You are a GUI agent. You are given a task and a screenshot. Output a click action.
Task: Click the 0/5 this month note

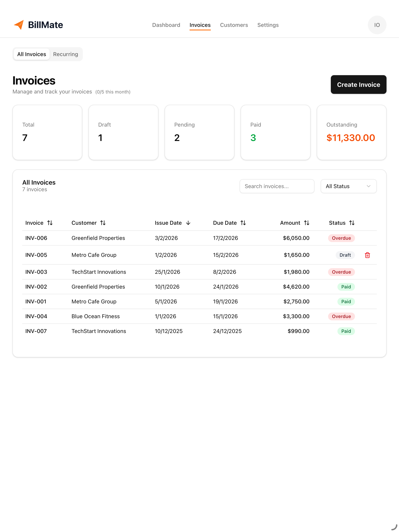[113, 92]
